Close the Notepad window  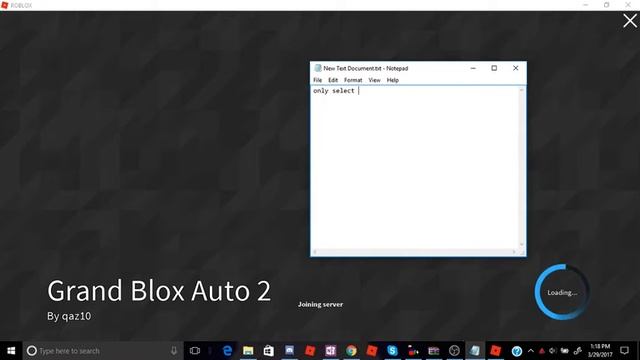pos(516,68)
